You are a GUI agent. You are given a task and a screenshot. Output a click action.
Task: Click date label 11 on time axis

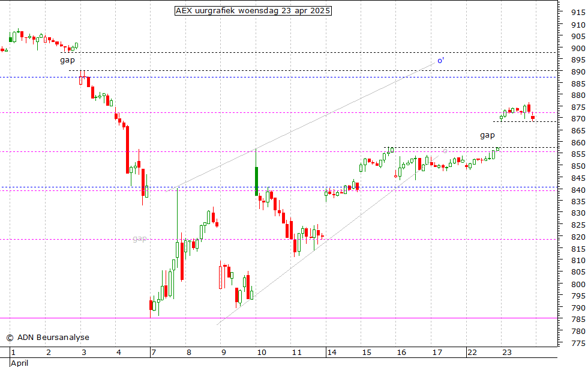coord(296,353)
